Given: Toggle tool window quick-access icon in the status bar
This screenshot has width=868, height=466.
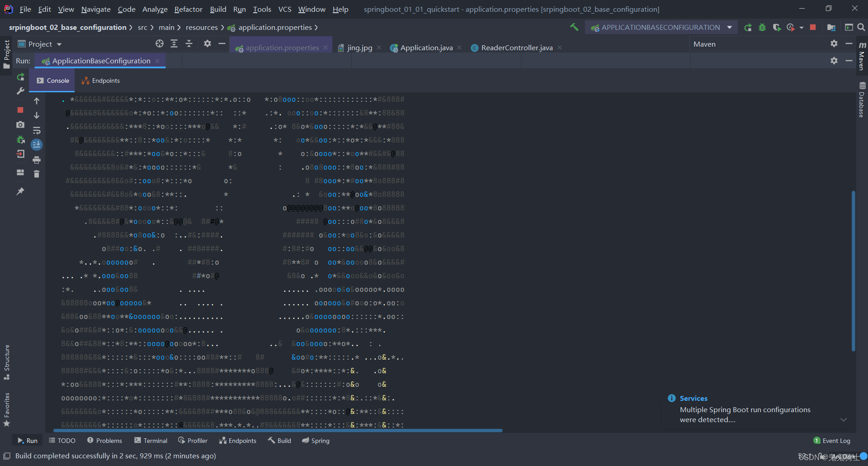Looking at the screenshot, I should (x=7, y=456).
